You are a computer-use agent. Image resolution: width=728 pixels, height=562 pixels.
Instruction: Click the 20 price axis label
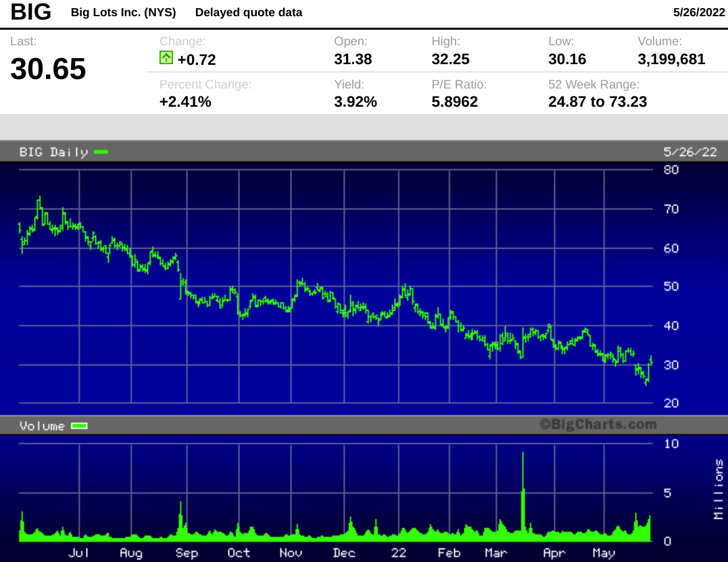[671, 403]
